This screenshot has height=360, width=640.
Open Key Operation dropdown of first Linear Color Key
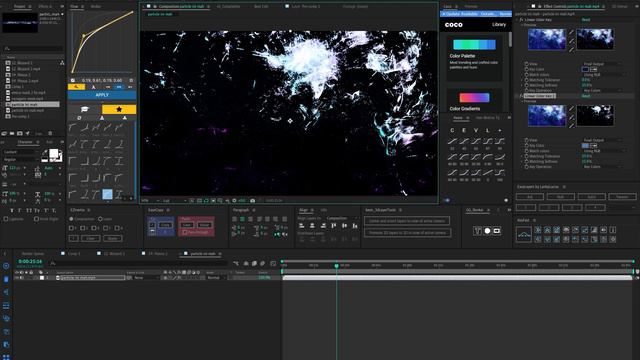point(602,90)
